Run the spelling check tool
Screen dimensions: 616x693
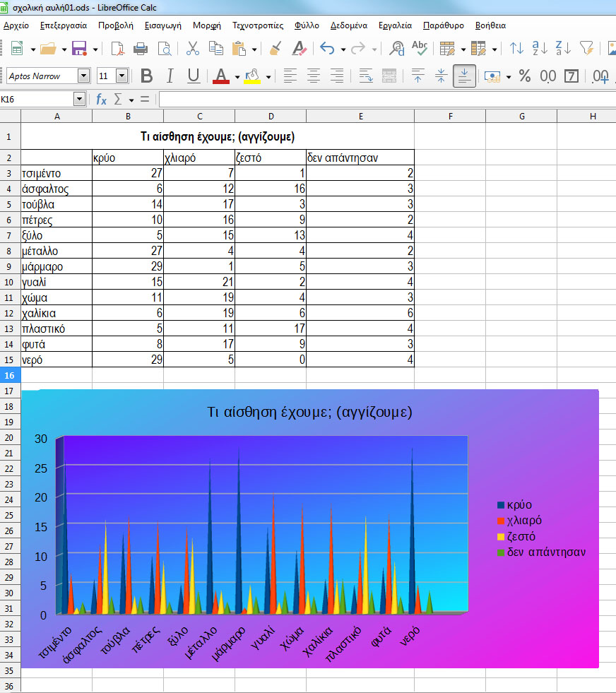tap(420, 49)
